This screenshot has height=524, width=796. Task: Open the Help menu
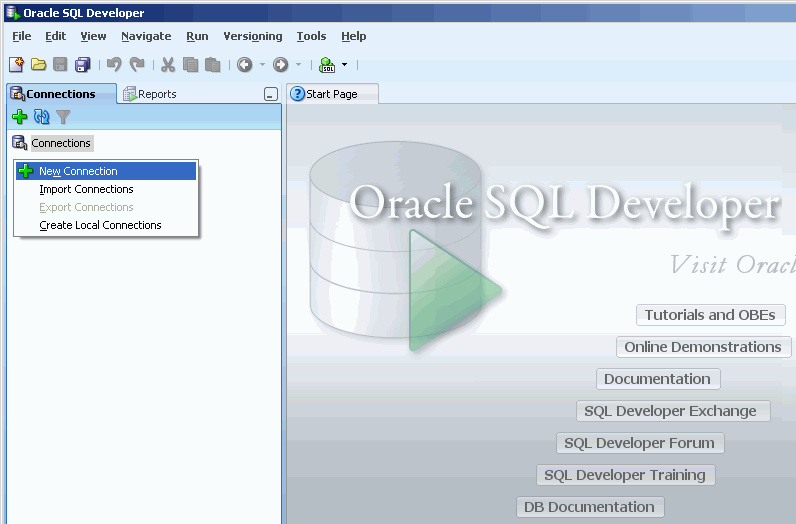click(353, 37)
